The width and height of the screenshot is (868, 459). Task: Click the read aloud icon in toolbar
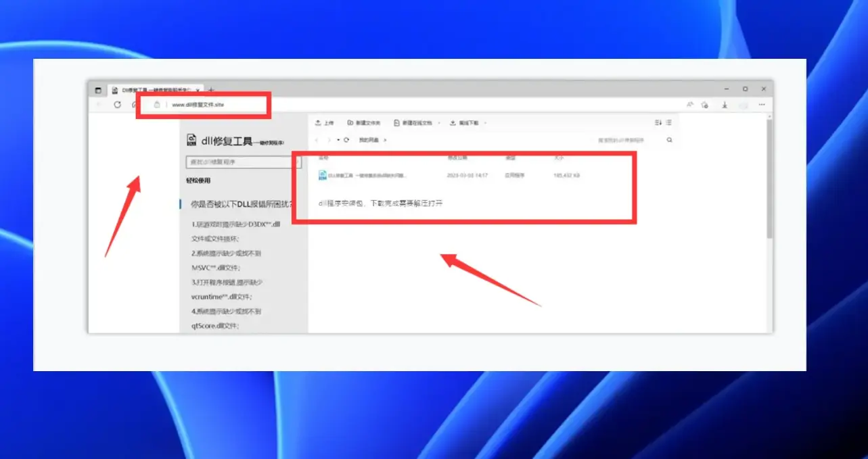pyautogui.click(x=689, y=105)
